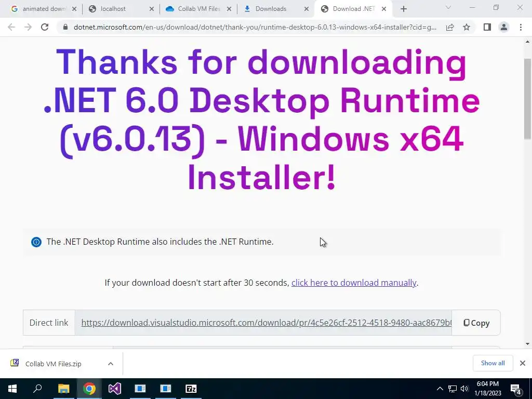Open Visual Studio from the taskbar
532x399 pixels.
[x=115, y=389]
